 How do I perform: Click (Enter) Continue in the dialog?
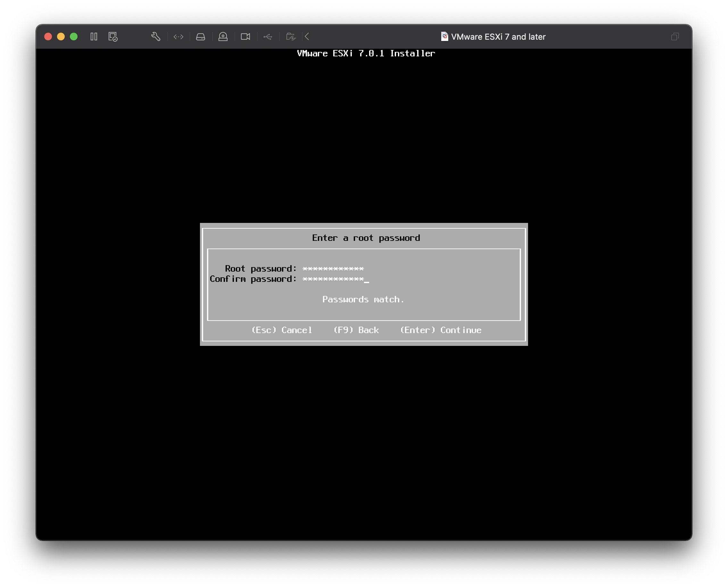[441, 330]
